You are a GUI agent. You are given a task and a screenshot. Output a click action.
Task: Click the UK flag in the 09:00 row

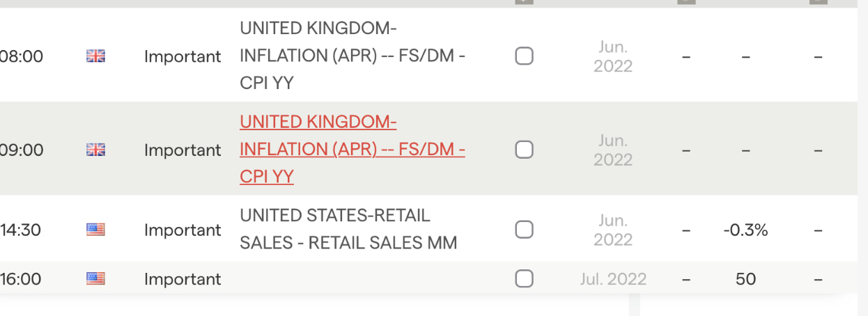tap(95, 150)
